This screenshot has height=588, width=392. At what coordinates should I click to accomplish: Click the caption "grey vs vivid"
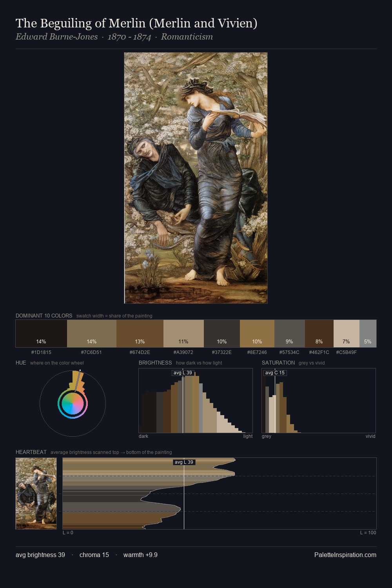(x=312, y=363)
